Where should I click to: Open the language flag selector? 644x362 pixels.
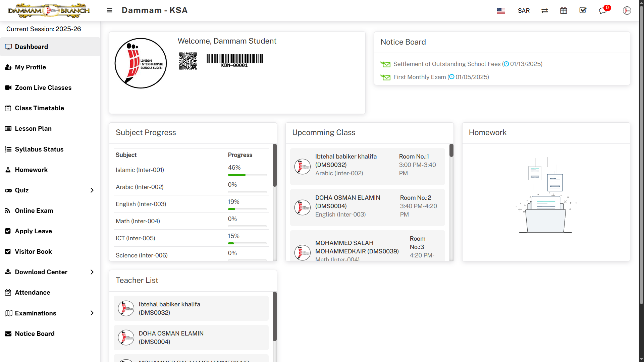click(x=501, y=11)
